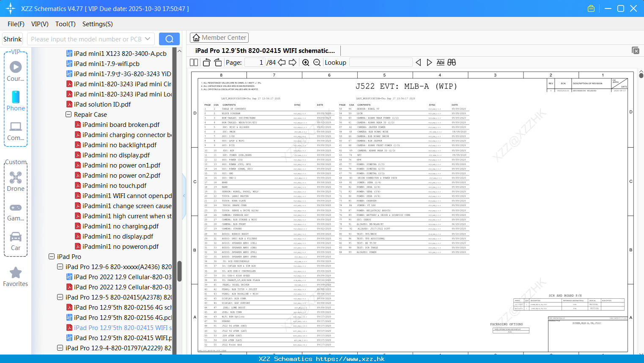Viewport: 644px width, 363px height.
Task: Open the File(F) menu
Action: coord(16,24)
